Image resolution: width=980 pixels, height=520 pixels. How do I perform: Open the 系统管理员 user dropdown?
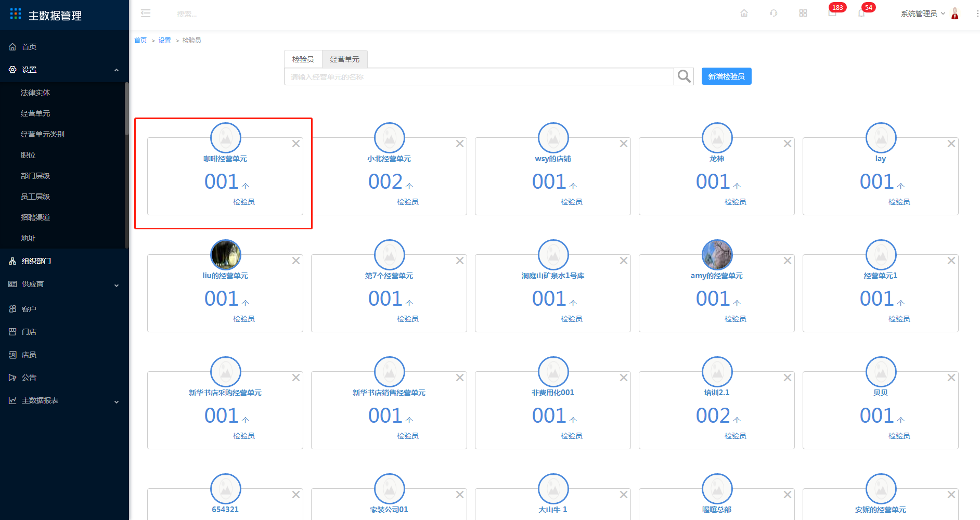point(923,14)
